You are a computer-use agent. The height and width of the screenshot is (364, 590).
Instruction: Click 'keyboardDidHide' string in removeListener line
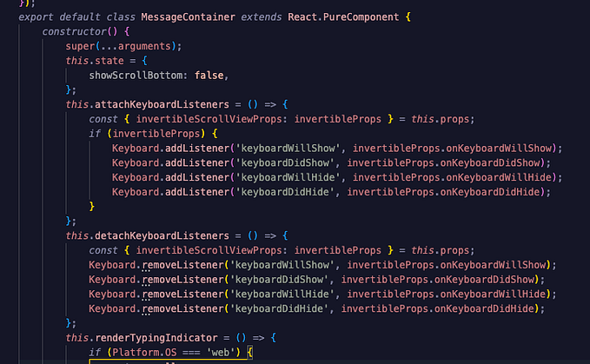point(279,308)
